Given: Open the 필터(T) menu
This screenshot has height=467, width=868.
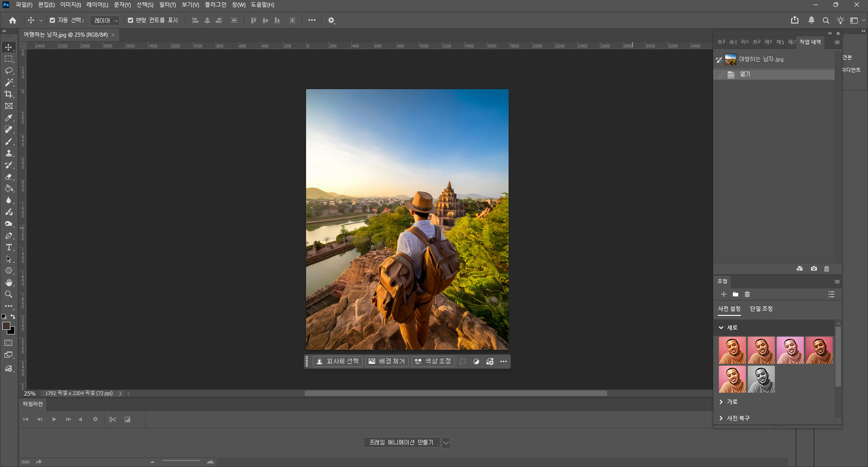Looking at the screenshot, I should tap(167, 5).
